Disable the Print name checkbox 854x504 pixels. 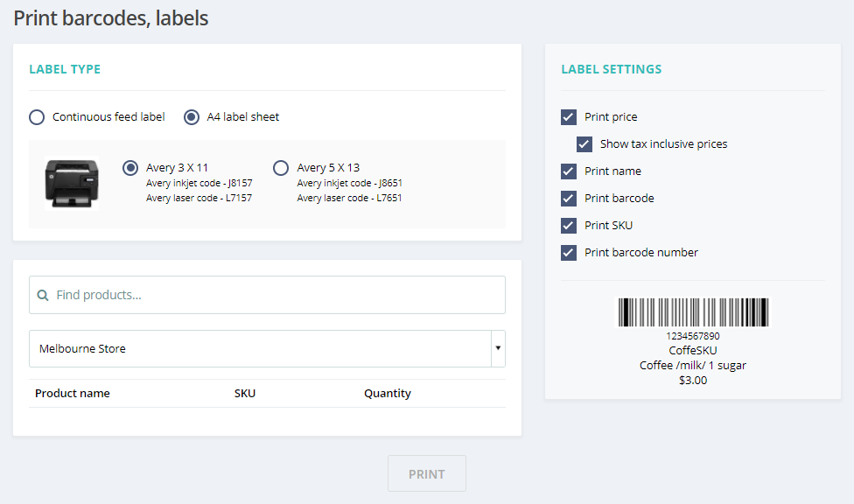pos(569,171)
